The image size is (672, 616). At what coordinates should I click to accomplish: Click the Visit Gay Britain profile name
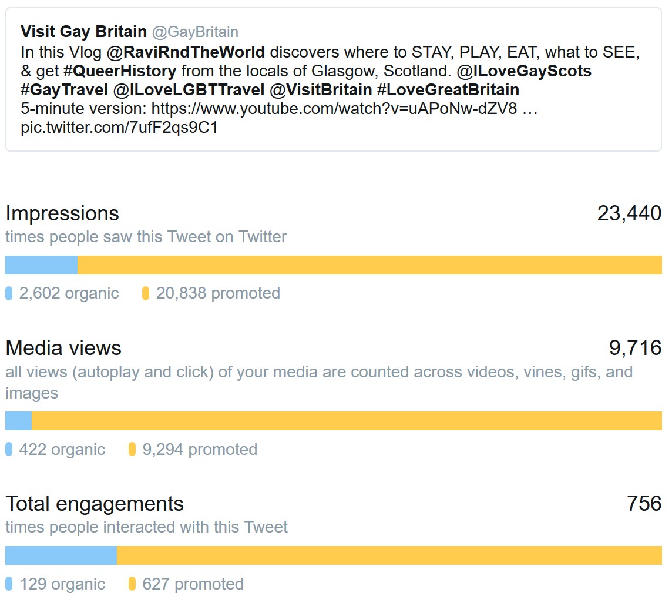coord(83,32)
